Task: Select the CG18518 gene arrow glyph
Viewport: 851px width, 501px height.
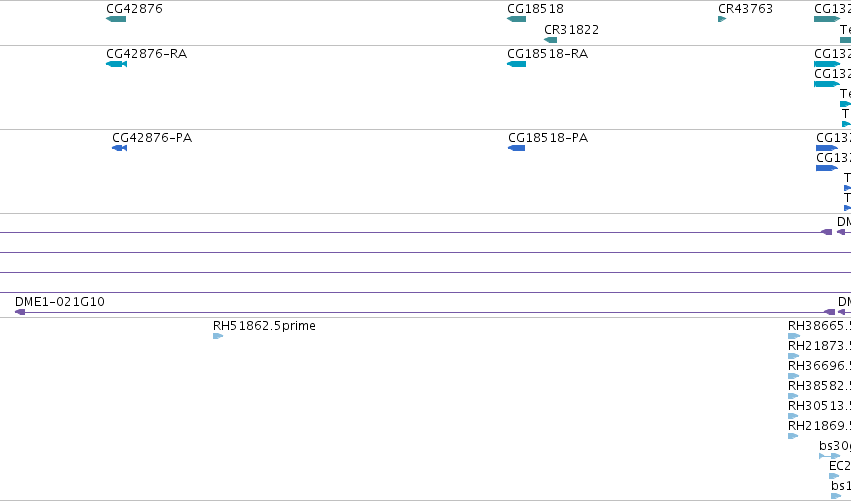Action: pos(516,19)
